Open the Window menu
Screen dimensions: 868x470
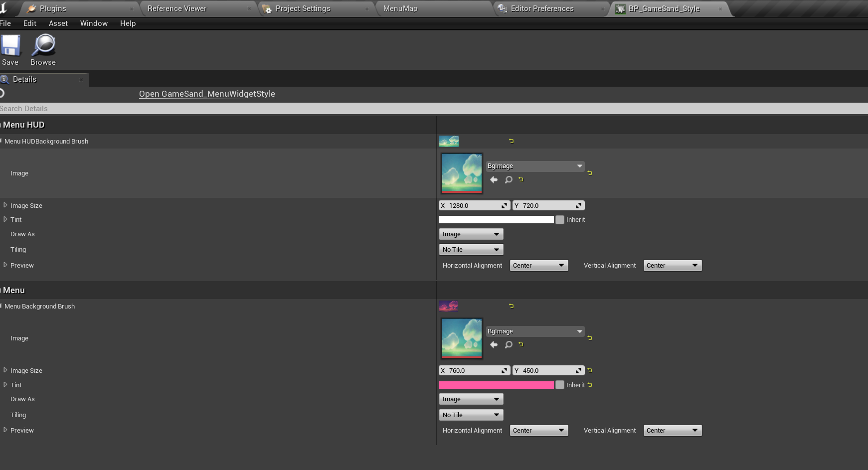click(94, 23)
